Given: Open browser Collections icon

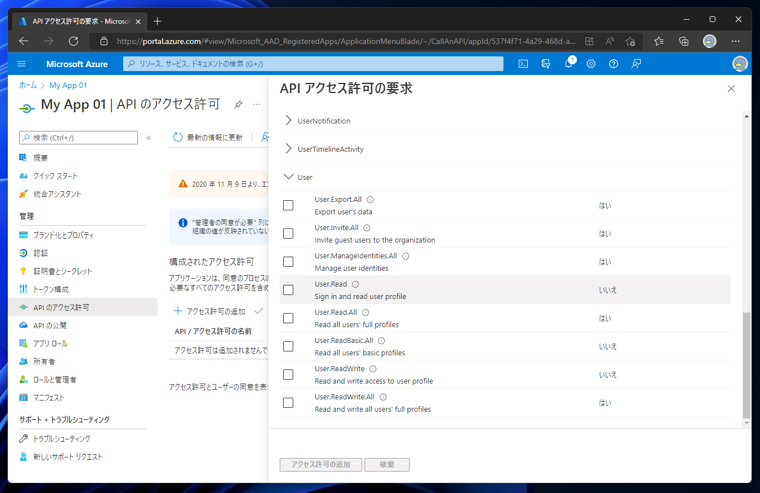Looking at the screenshot, I should tap(683, 41).
